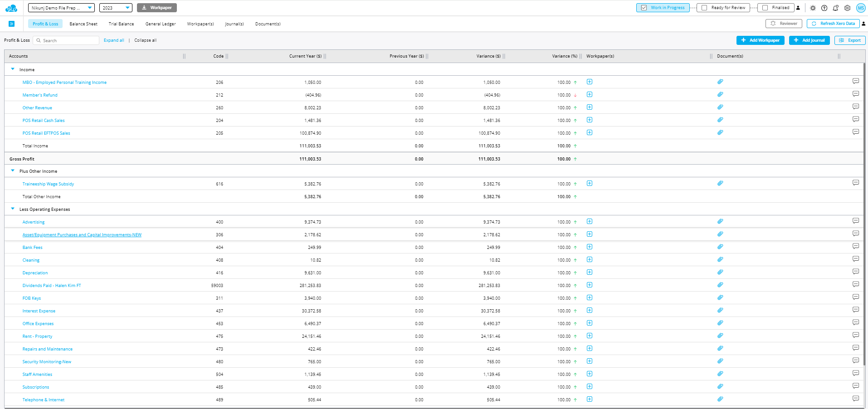Expand the sidebar with double-arrow icon

[x=12, y=24]
